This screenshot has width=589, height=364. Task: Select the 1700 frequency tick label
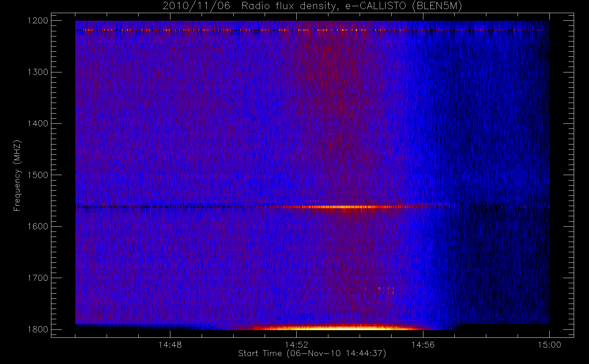pyautogui.click(x=38, y=278)
